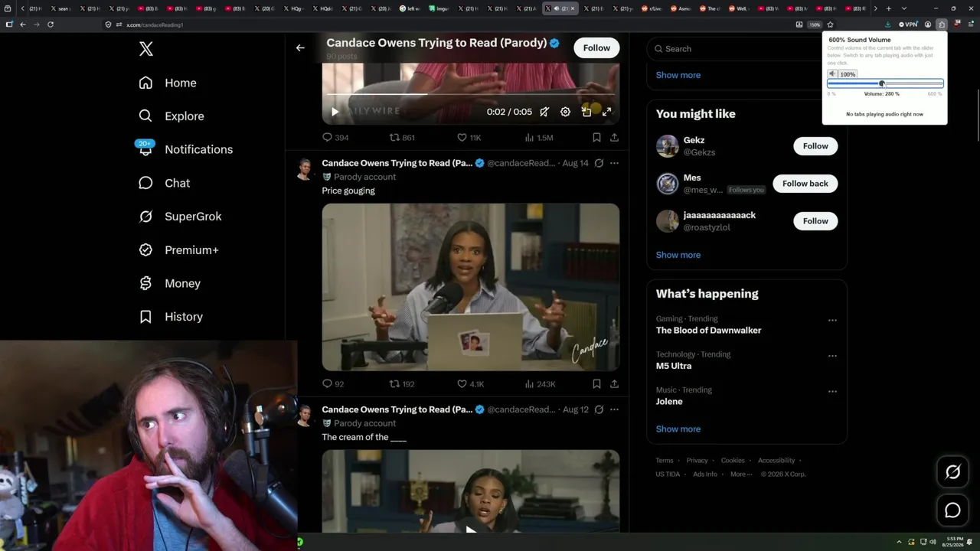This screenshot has width=980, height=551.
Task: Open Money in the sidebar
Action: pyautogui.click(x=169, y=283)
